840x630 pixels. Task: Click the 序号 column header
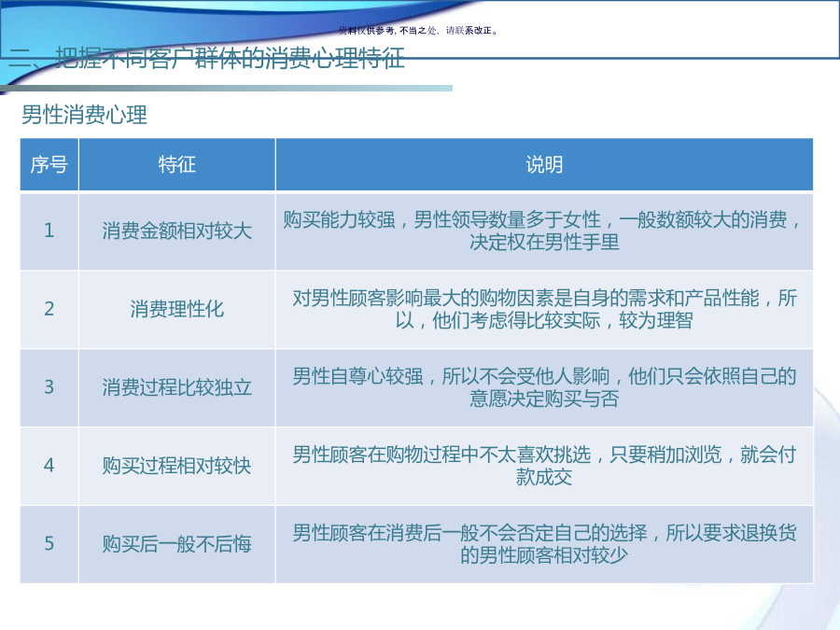tap(49, 164)
